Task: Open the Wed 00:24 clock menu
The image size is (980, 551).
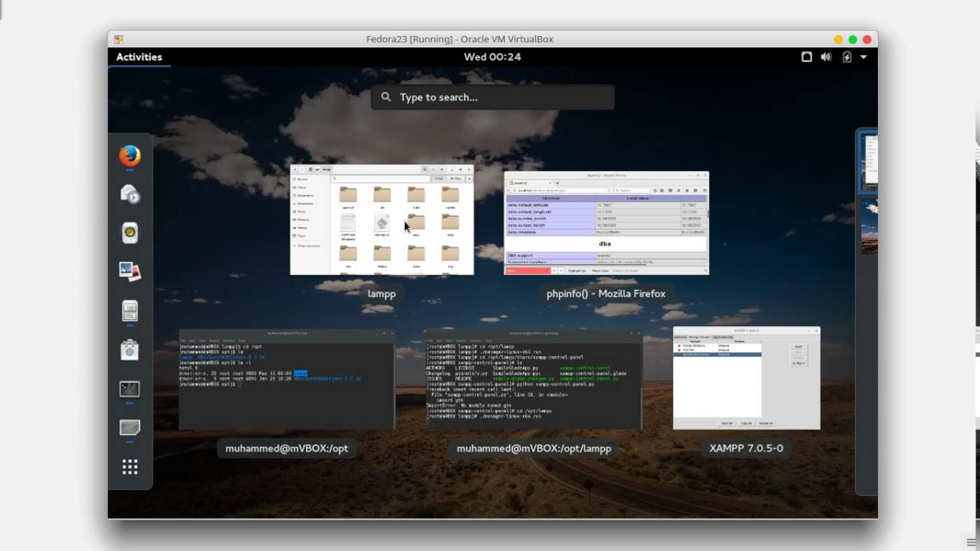Action: click(x=492, y=57)
